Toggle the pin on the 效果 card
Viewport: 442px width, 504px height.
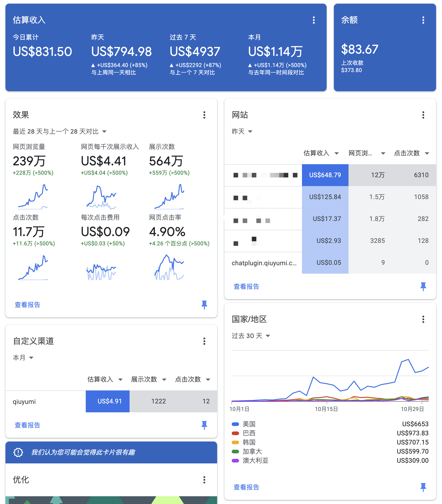coord(204,305)
